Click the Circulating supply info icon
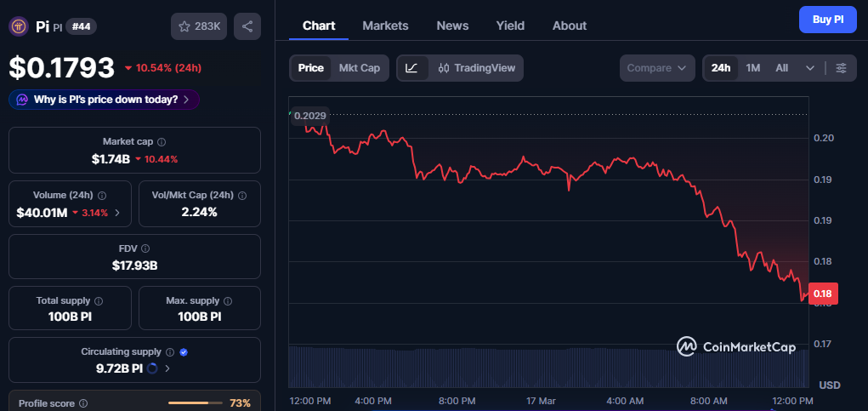Image resolution: width=868 pixels, height=411 pixels. point(170,352)
